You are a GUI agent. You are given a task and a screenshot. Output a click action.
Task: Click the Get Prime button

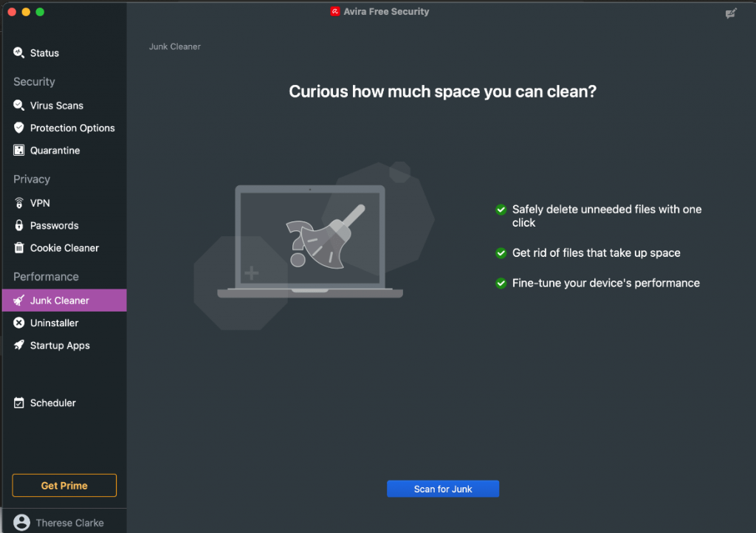[x=64, y=485]
